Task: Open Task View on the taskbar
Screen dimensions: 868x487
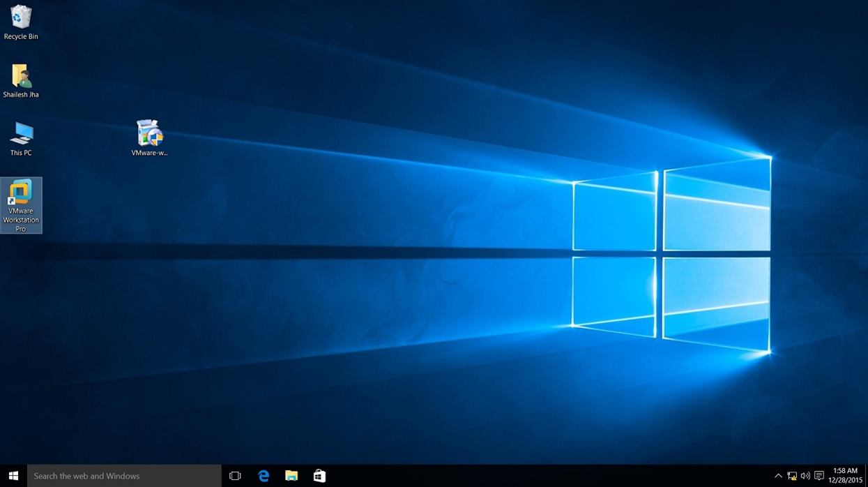Action: click(x=235, y=475)
